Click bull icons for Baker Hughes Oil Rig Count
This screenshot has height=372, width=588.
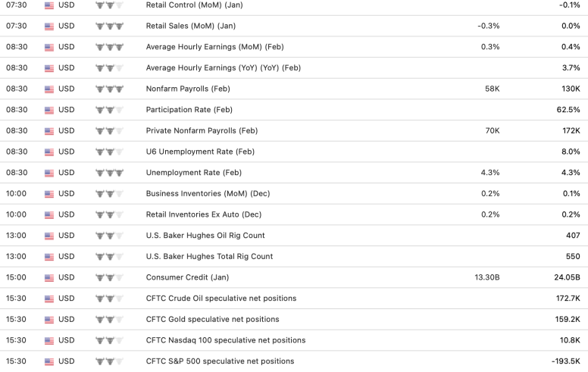[110, 236]
